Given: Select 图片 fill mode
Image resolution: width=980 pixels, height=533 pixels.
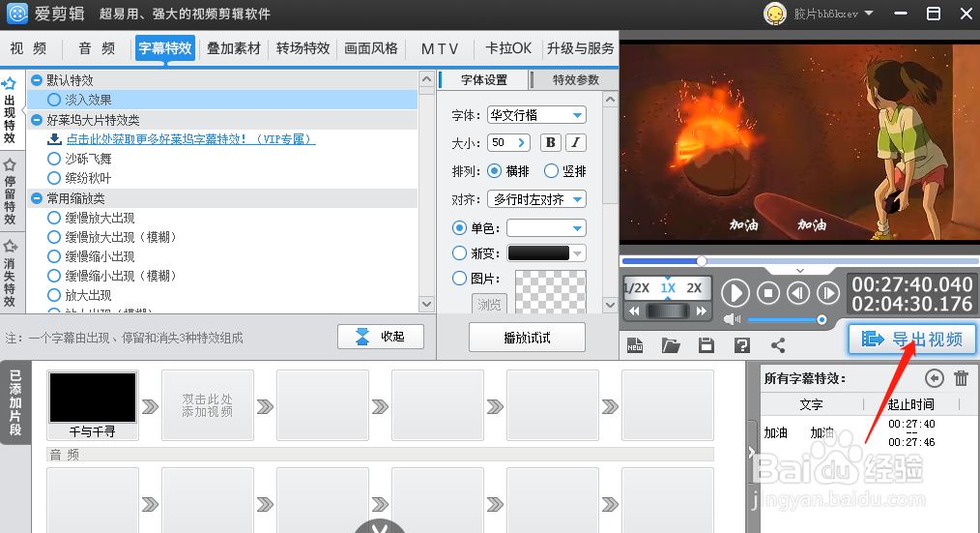Looking at the screenshot, I should (x=459, y=278).
